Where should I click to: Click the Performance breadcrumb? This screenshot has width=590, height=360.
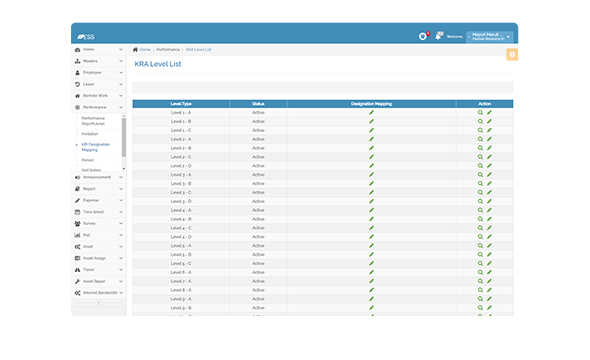pos(168,50)
